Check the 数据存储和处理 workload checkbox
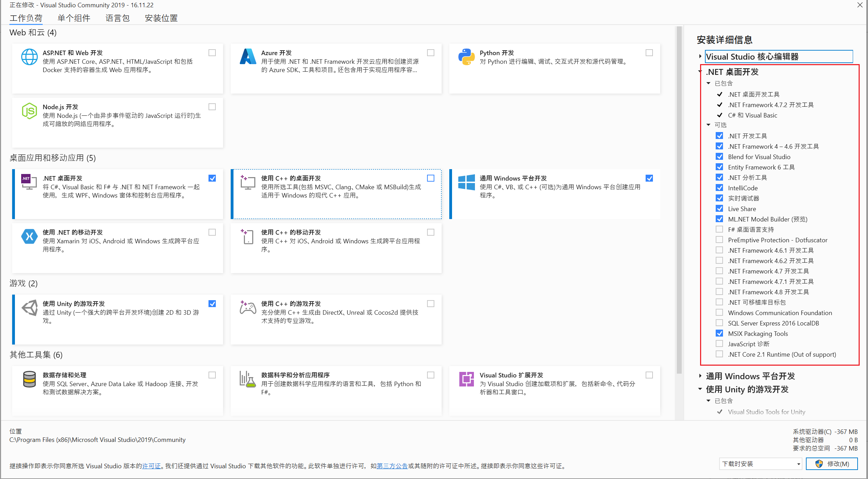The height and width of the screenshot is (479, 868). click(x=212, y=375)
